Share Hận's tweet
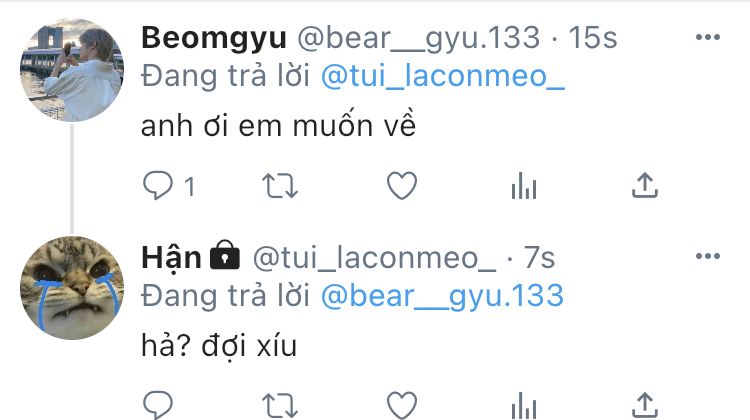Screen dimensions: 750x420 pos(645,405)
